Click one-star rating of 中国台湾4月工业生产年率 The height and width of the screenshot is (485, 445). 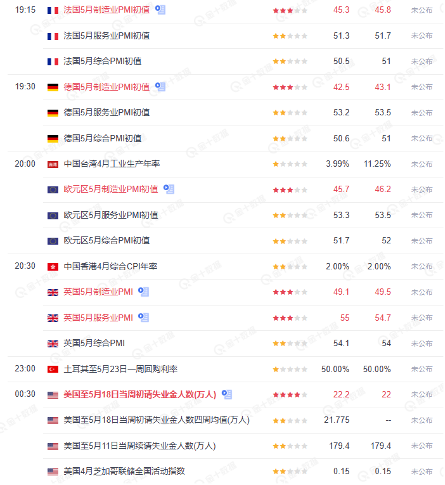tap(290, 164)
